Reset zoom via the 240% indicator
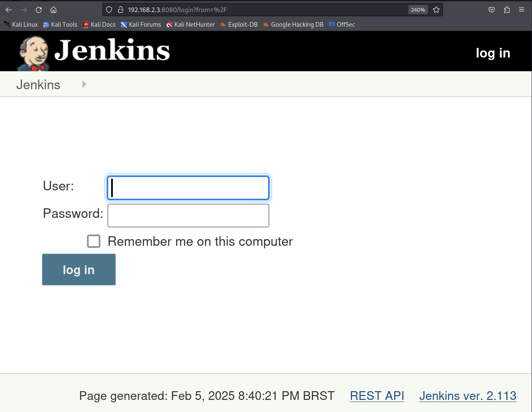 (x=418, y=10)
